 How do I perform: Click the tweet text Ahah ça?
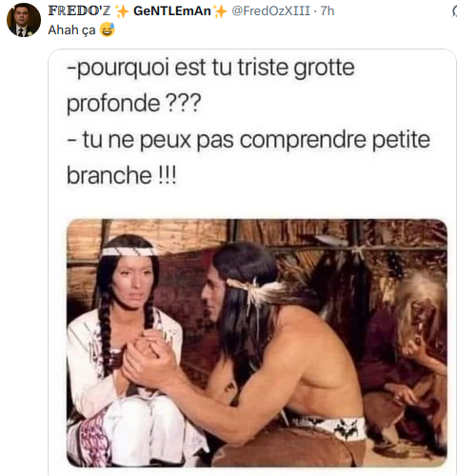coord(71,30)
